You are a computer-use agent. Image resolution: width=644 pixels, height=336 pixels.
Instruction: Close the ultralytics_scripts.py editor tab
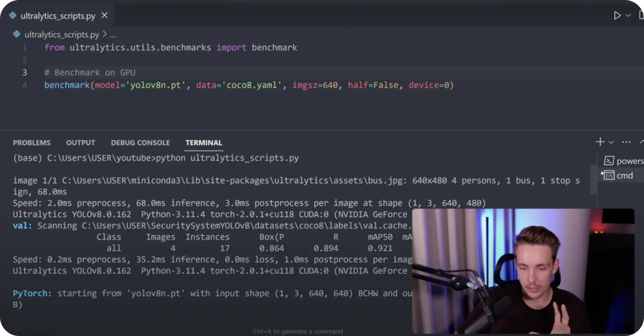[x=104, y=15]
